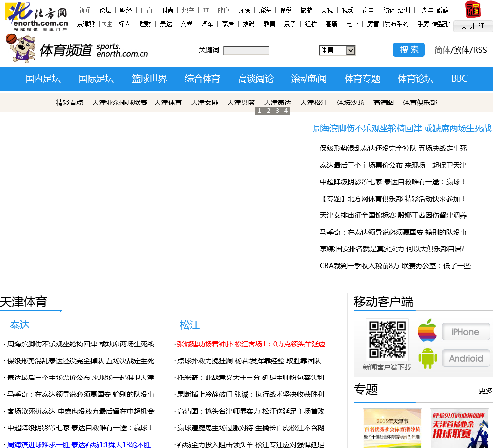Image resolution: width=493 pixels, height=448 pixels.
Task: Open 【专题】北方网体育俱乐部 link
Action: 392,199
